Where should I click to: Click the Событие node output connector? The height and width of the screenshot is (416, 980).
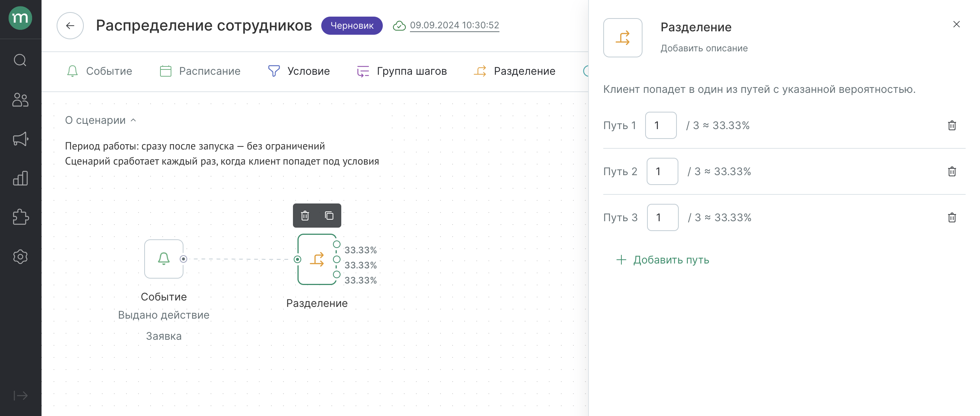pos(183,259)
